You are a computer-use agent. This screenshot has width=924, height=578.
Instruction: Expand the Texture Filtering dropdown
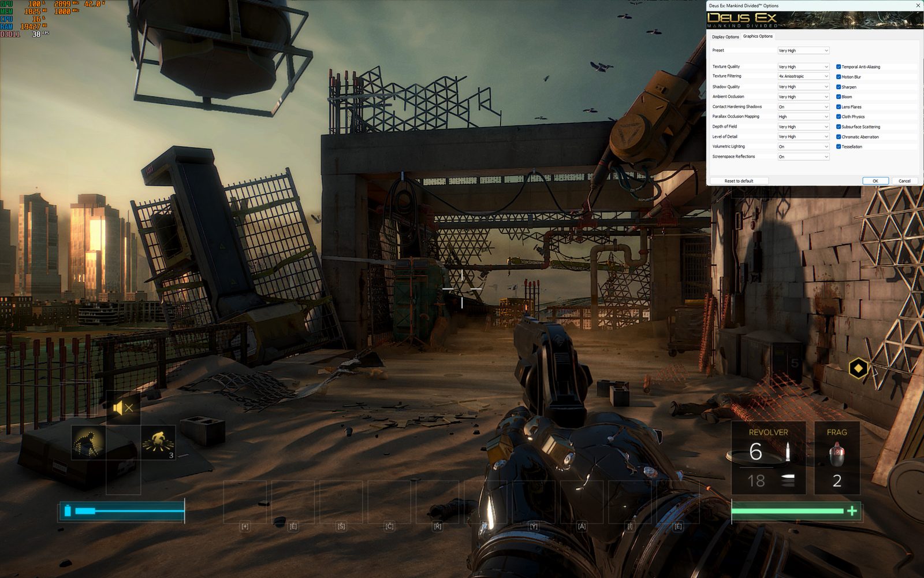(x=803, y=76)
